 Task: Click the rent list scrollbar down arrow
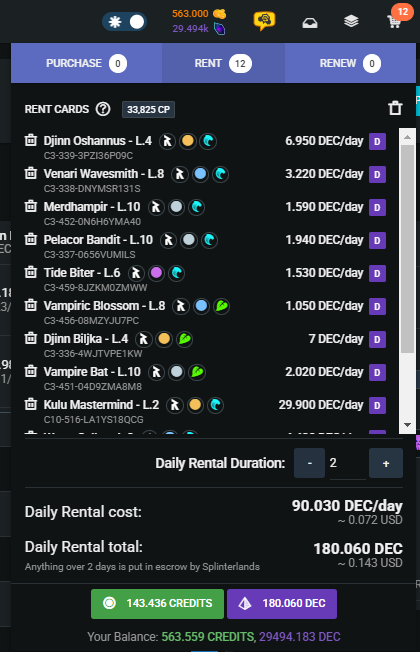407,425
